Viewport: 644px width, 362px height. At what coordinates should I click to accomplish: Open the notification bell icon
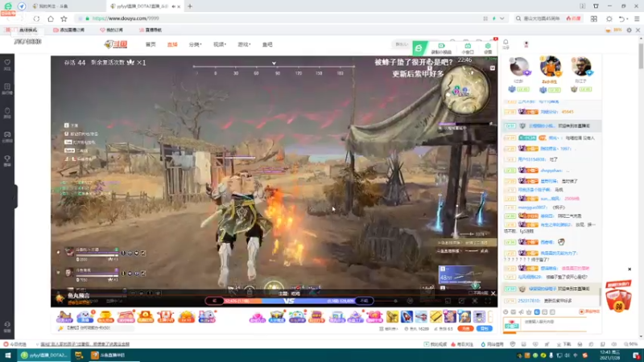pos(506,43)
